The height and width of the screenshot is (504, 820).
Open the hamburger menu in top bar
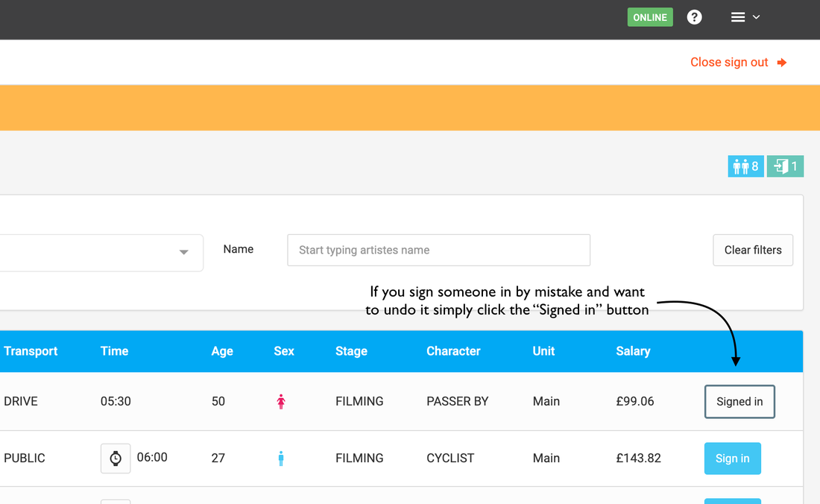(x=744, y=17)
